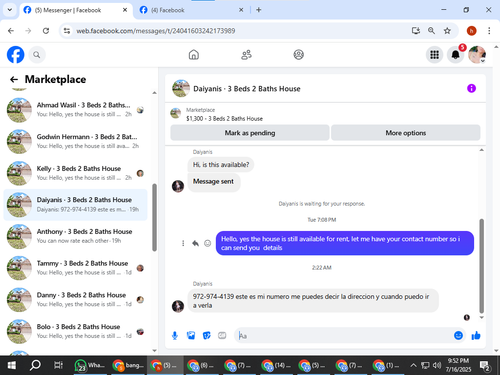Send a thumbs-up like
Screen dimensions: 500x375
click(x=476, y=335)
